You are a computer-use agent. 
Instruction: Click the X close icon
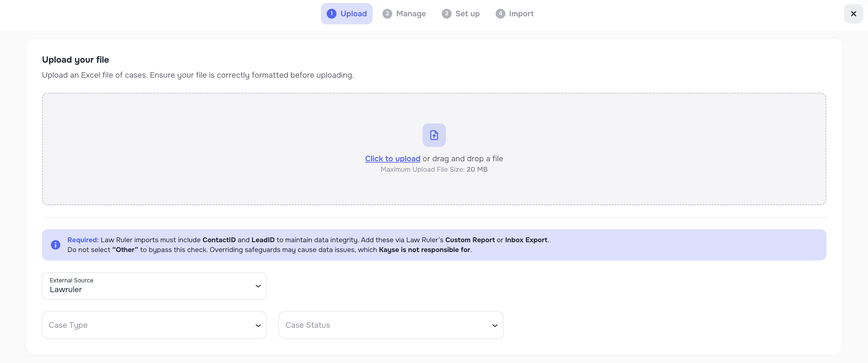pos(854,14)
